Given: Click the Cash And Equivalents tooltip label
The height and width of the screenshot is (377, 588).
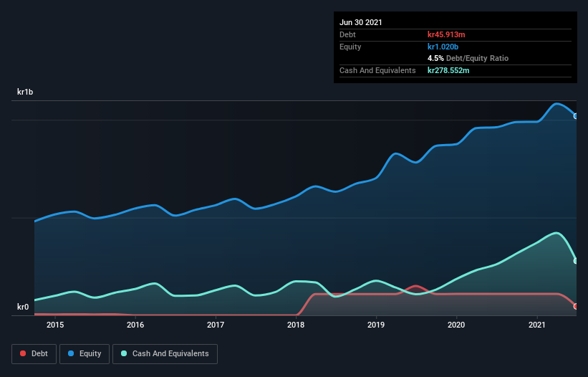Looking at the screenshot, I should [377, 70].
